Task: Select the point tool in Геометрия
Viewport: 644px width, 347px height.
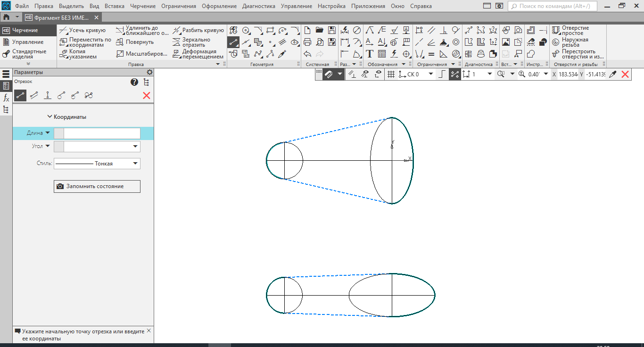Action: 271,42
